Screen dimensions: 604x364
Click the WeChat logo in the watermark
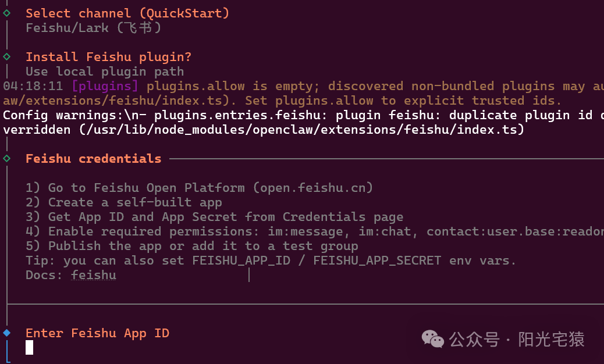point(432,339)
